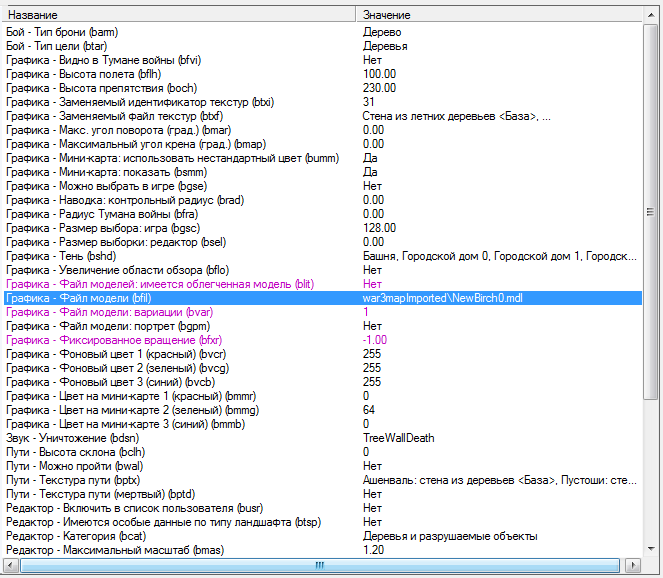This screenshot has height=578, width=663.
Task: Select row Можно выбрать в игре (bgse)
Action: 323,186
